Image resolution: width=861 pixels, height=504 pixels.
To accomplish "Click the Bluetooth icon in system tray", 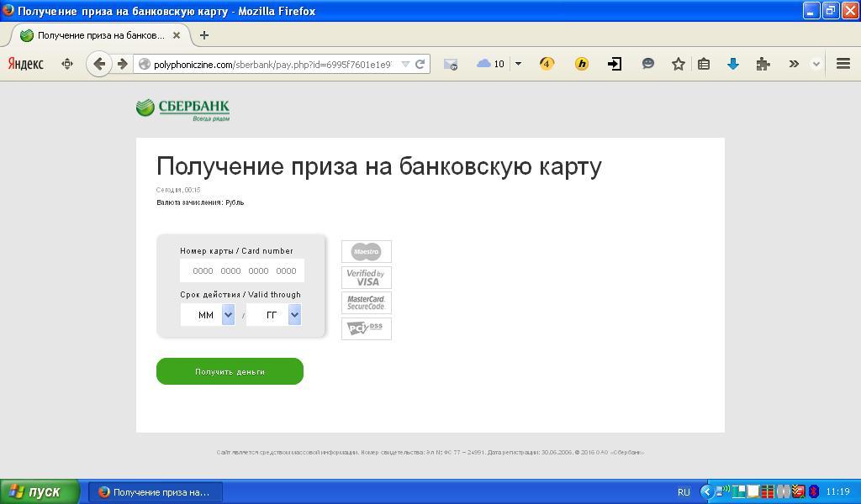I will coord(813,491).
